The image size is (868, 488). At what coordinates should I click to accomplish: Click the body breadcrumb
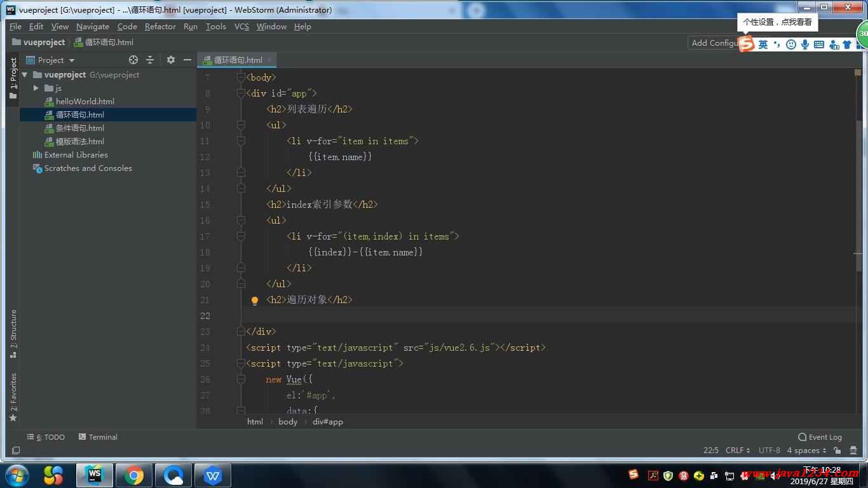[x=288, y=422]
